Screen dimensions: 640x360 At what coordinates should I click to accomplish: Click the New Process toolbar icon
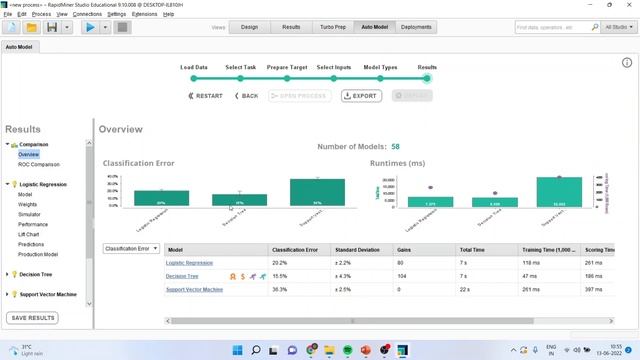[x=12, y=27]
